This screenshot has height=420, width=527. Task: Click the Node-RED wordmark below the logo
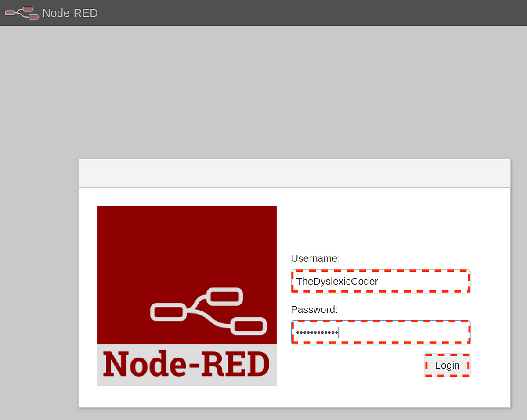[186, 365]
